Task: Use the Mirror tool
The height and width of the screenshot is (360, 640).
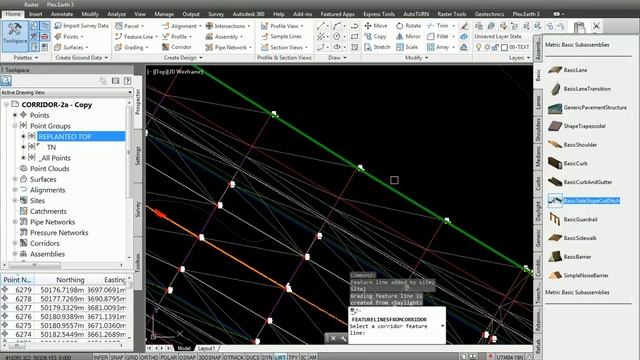Action: coord(409,36)
